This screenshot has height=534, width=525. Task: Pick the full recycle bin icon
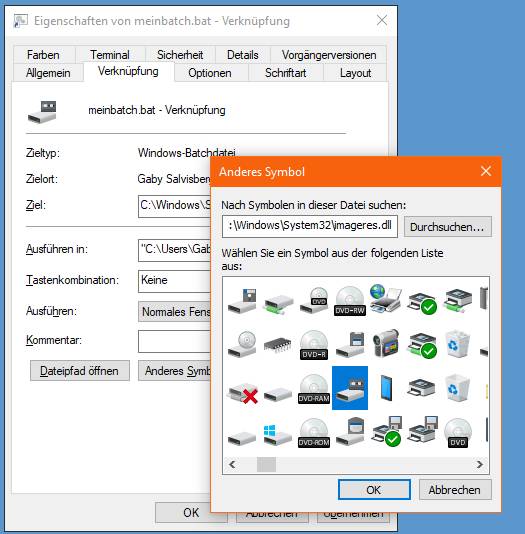click(458, 344)
